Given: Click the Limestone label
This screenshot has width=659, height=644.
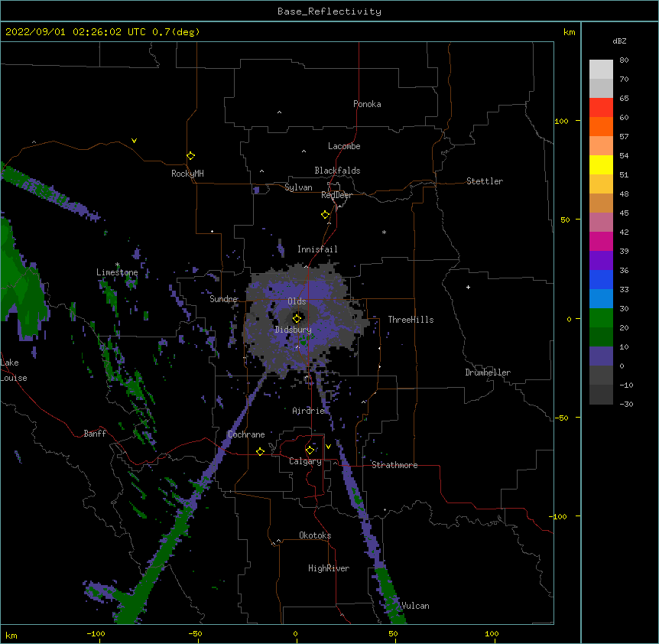Looking at the screenshot, I should tap(117, 272).
